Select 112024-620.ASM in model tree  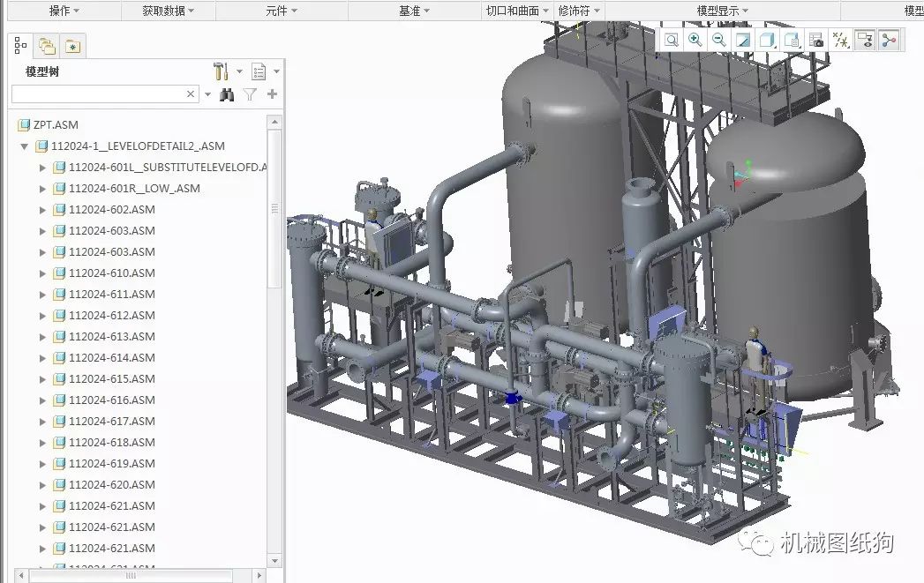coord(112,484)
